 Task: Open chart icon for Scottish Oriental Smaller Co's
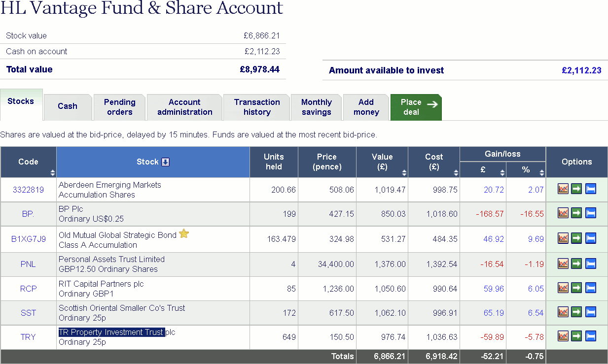[x=563, y=312]
